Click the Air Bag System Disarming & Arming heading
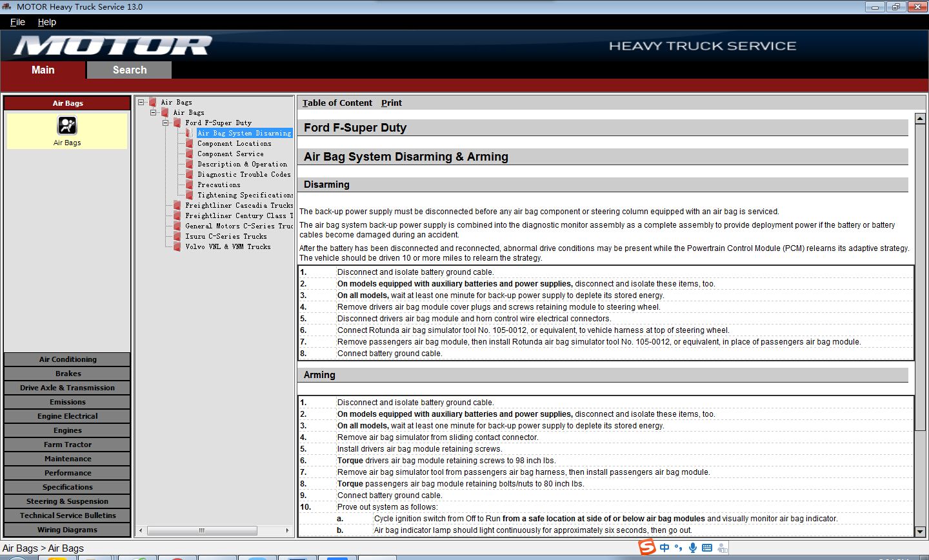 [x=406, y=157]
